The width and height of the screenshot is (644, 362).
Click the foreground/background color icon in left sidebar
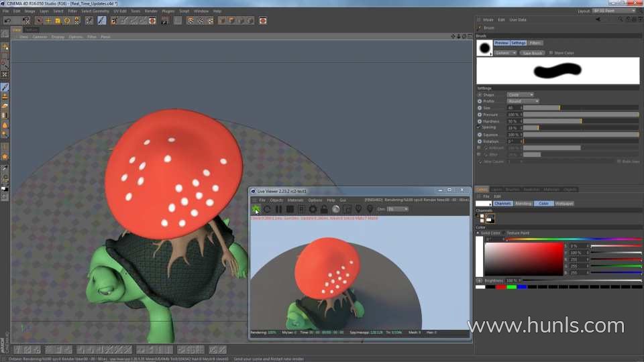[x=5, y=189]
